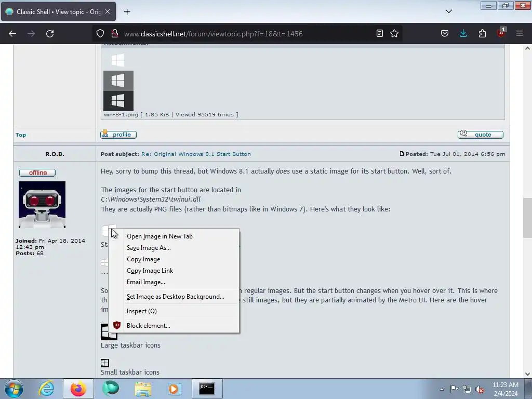This screenshot has width=532, height=399.
Task: Open Windows Media Player icon
Action: (175, 389)
